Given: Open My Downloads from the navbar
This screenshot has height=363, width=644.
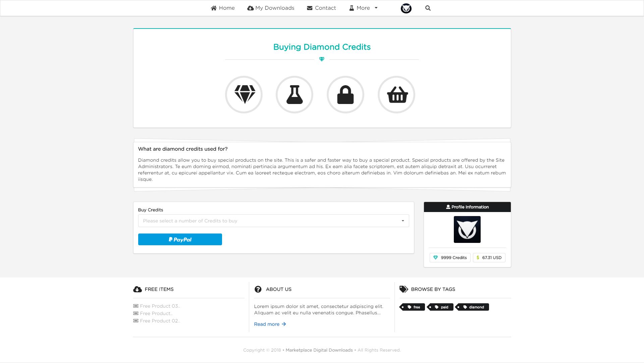Looking at the screenshot, I should (x=271, y=8).
